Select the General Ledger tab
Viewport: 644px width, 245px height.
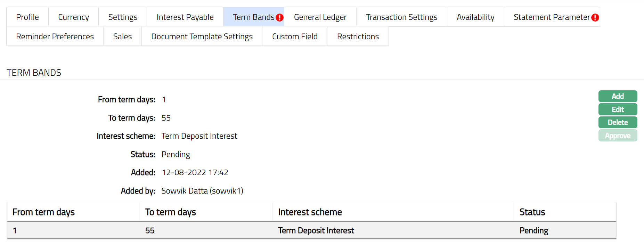coord(320,17)
